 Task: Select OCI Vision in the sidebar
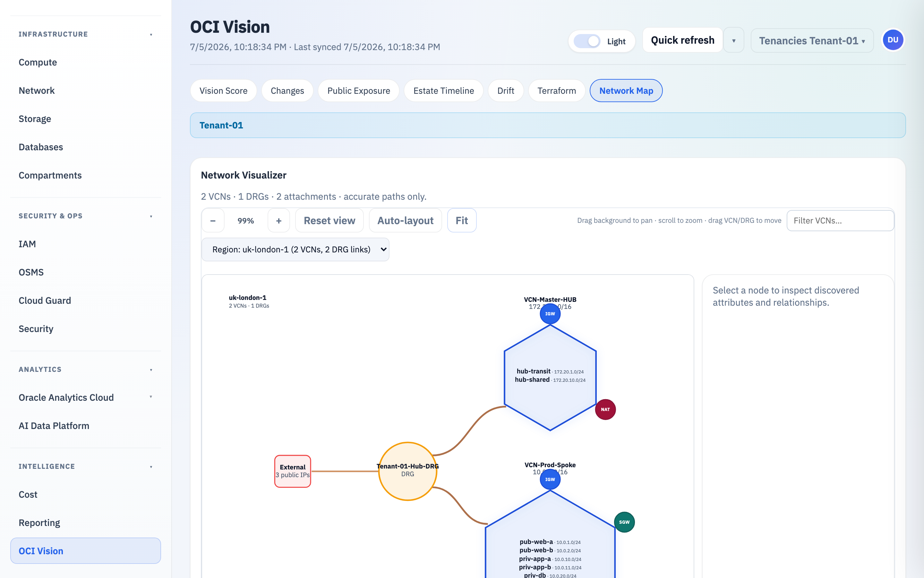click(x=86, y=551)
